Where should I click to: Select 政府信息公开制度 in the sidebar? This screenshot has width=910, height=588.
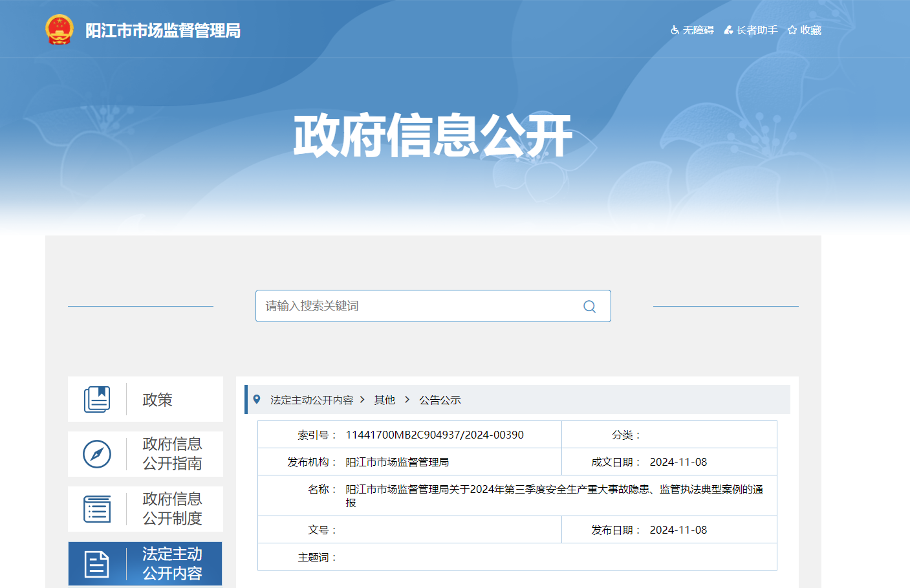point(172,509)
